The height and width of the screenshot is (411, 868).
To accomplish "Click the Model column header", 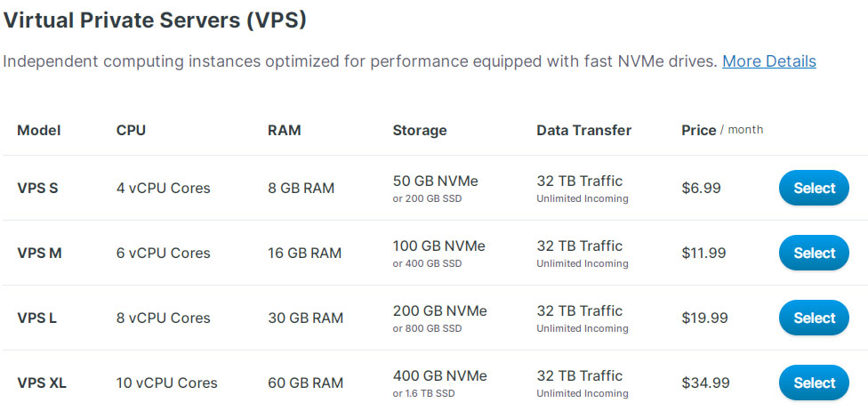I will [39, 130].
